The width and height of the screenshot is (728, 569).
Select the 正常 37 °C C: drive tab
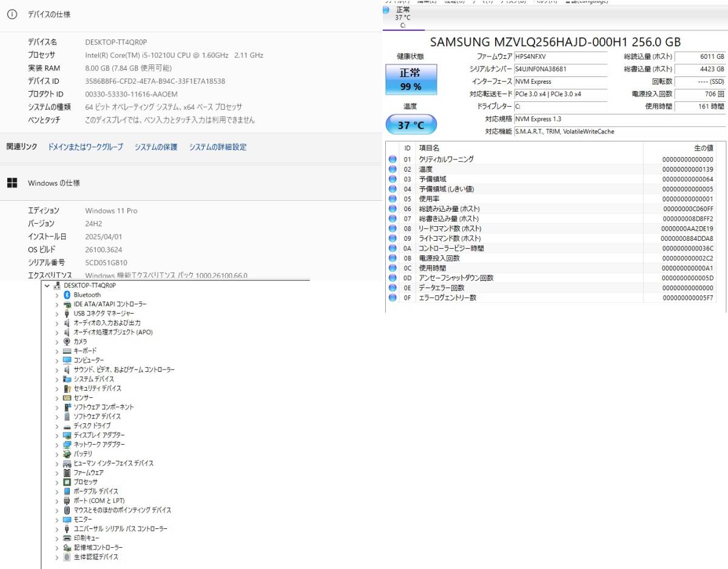pos(403,18)
